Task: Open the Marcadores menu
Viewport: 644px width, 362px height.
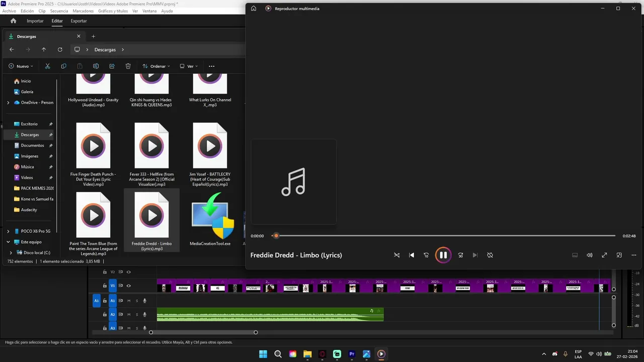Action: (83, 11)
